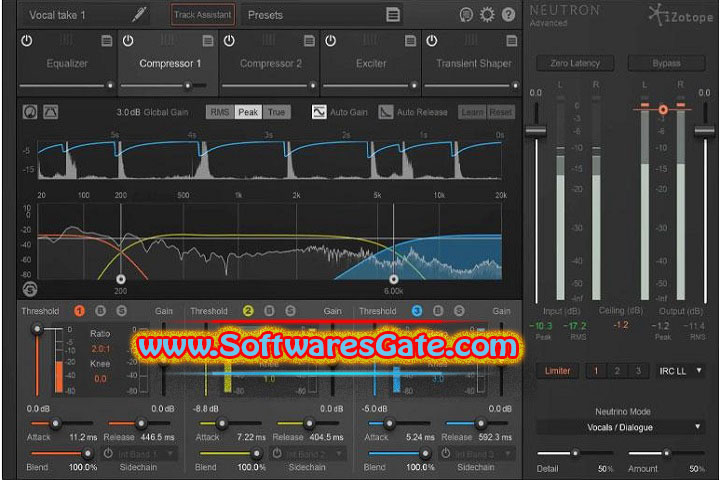Click the threshold curve view icon
This screenshot has width=720, height=480.
tap(51, 112)
